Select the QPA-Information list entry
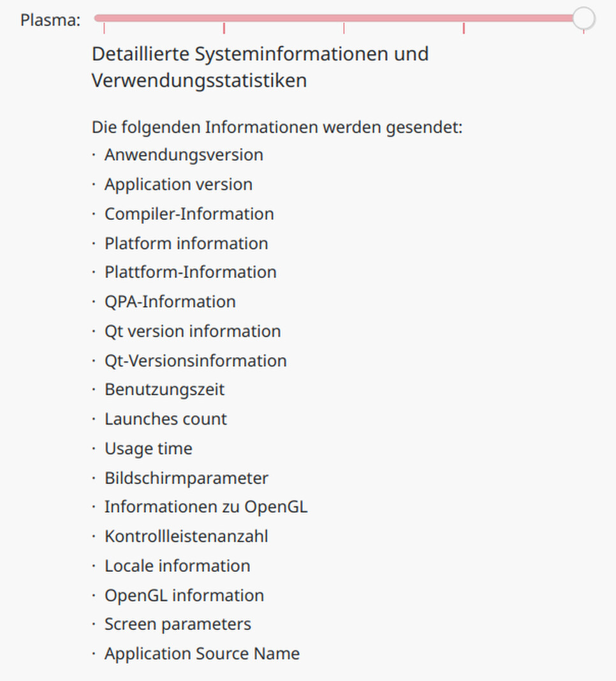 click(170, 302)
